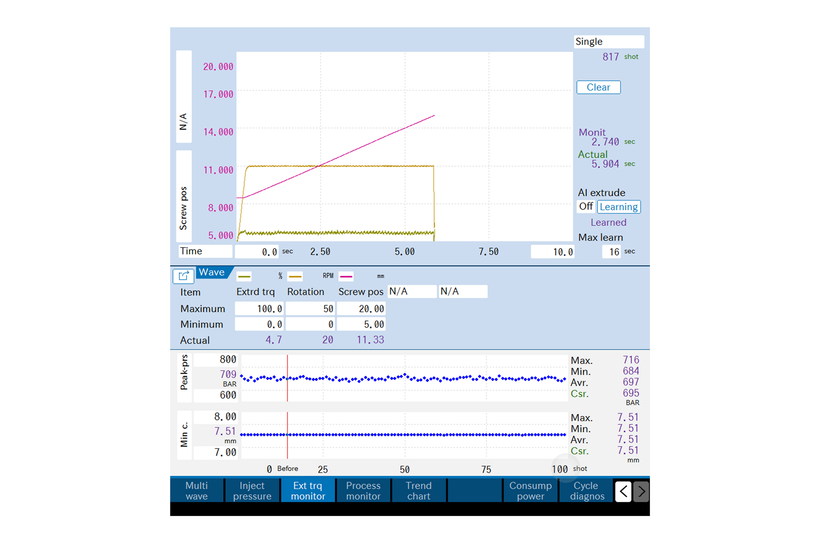Click the Screw pos Minimum value field
The image size is (822, 540).
(x=362, y=325)
